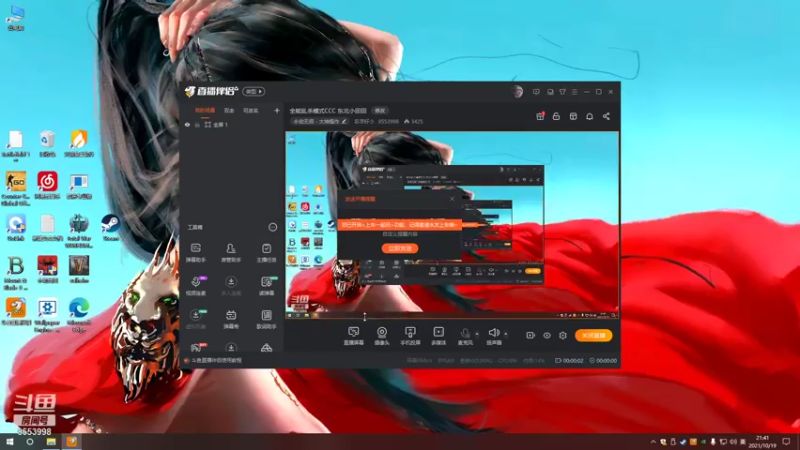Open the NetEase Cloud Music desktop icon
The height and width of the screenshot is (450, 800).
point(47,185)
